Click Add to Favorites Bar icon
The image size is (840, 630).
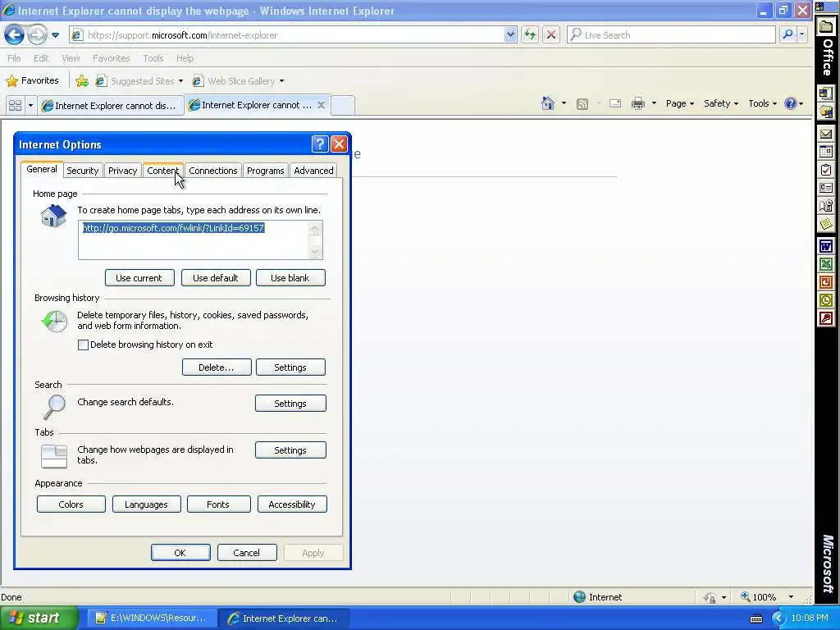pos(82,81)
